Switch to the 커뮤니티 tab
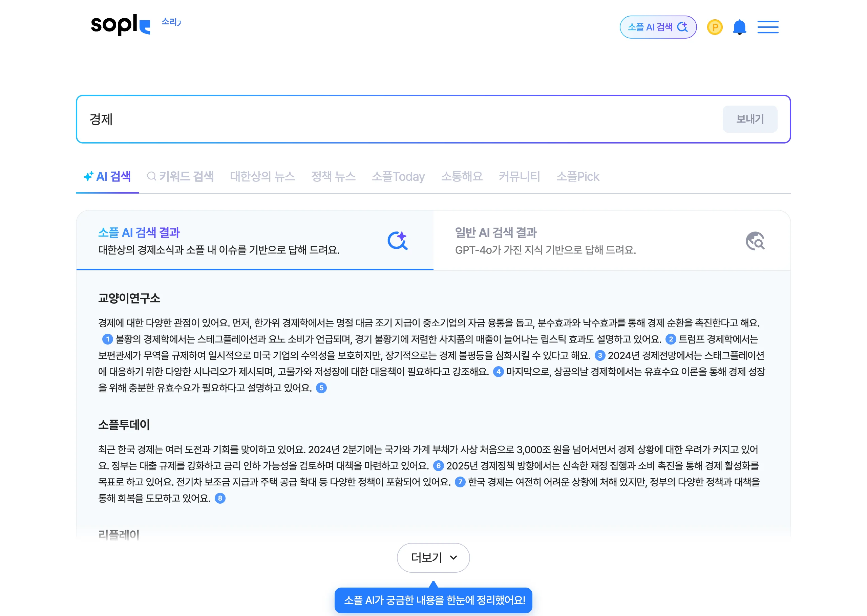This screenshot has height=616, width=867. tap(520, 176)
